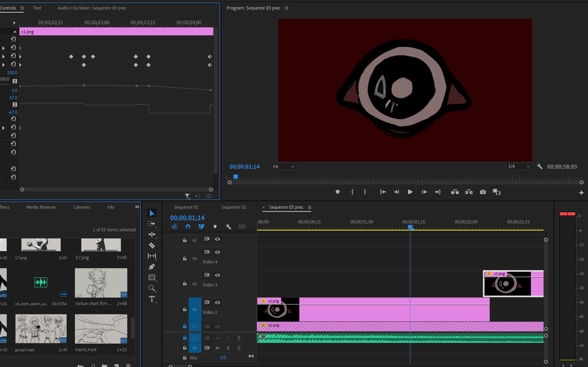The image size is (588, 367).
Task: Open Effect Controls panel menu
Action: point(22,8)
